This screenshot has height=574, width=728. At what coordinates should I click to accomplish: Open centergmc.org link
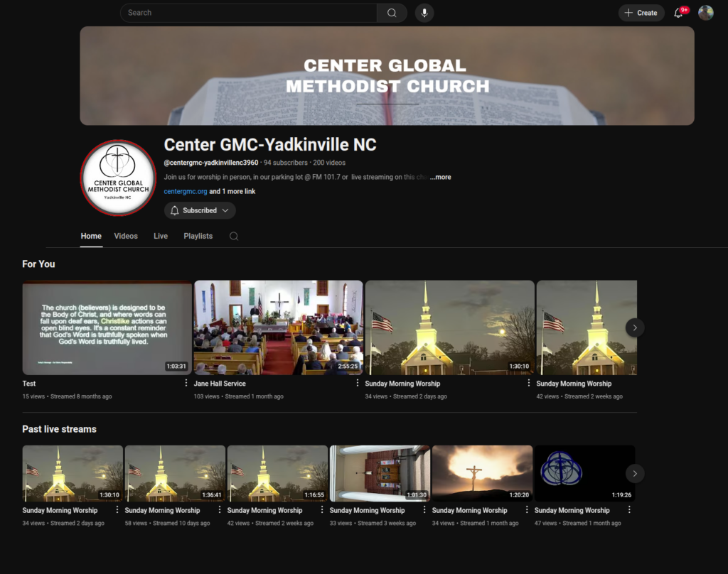tap(186, 191)
